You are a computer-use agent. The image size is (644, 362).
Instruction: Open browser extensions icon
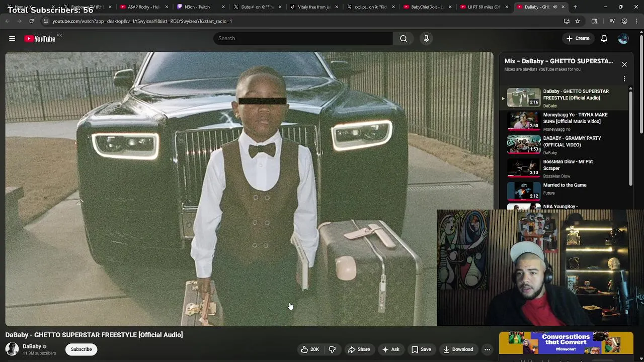(594, 21)
